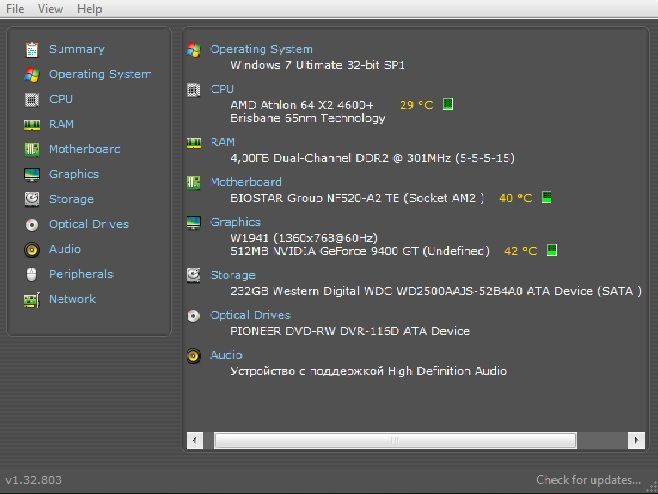Click the Storage heading link in summary
658x494 pixels.
click(x=233, y=275)
